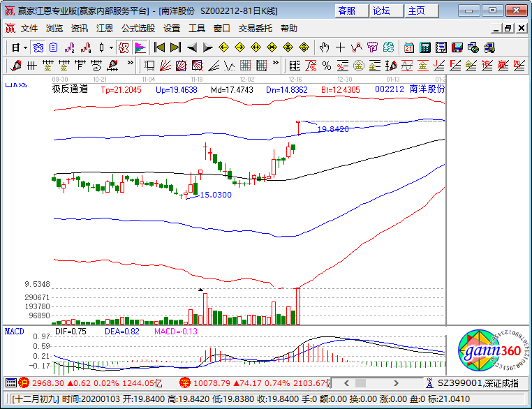
Task: Select the zigzag node line tool
Action: click(x=356, y=47)
